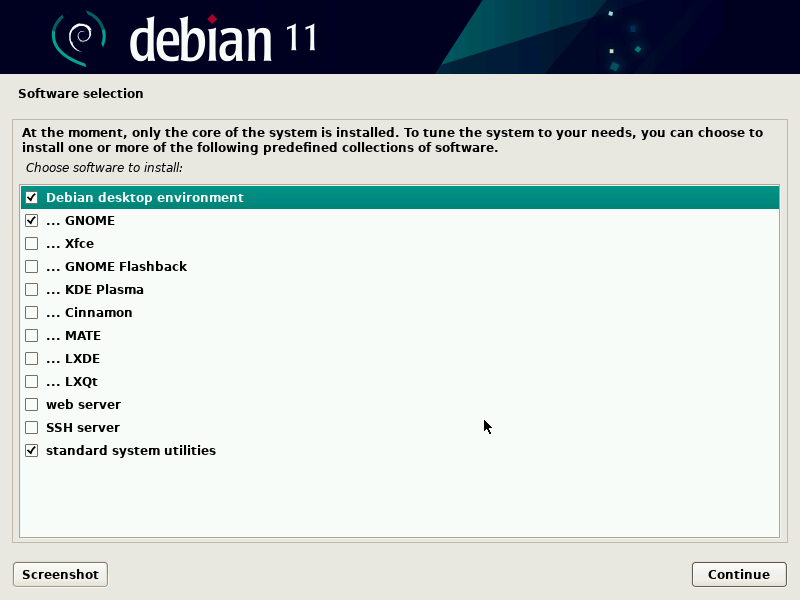Screen dimensions: 800x600
Task: Select the LXDE checkbox
Action: [31, 358]
